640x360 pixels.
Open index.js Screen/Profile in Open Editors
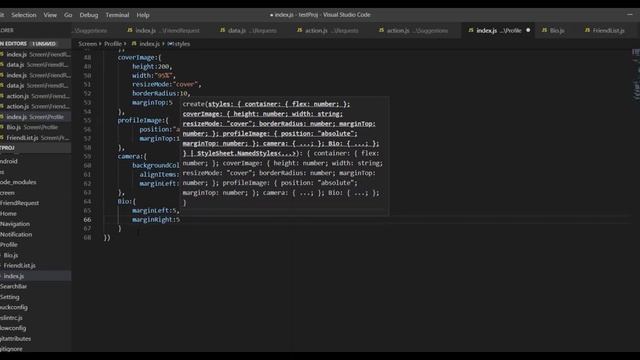36,117
